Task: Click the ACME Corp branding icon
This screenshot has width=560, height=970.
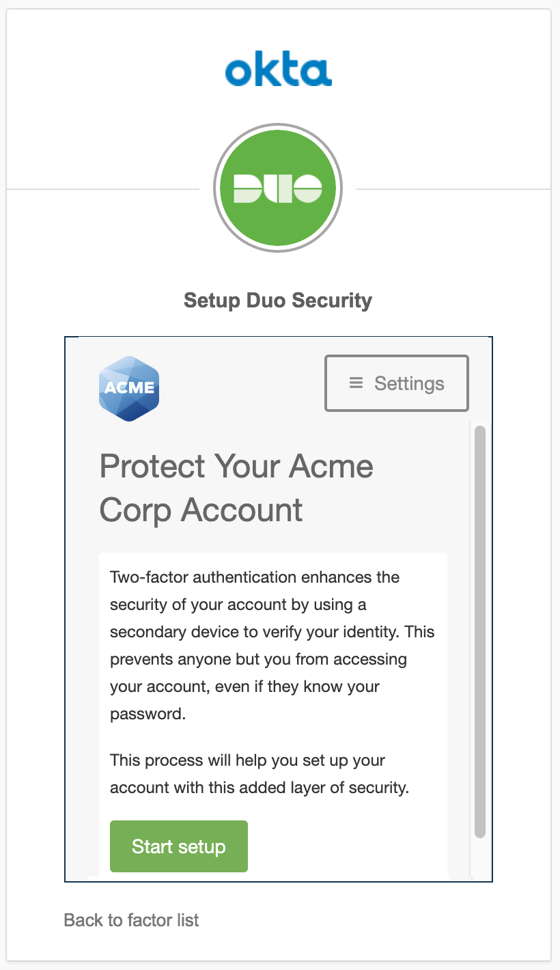Action: pyautogui.click(x=128, y=387)
